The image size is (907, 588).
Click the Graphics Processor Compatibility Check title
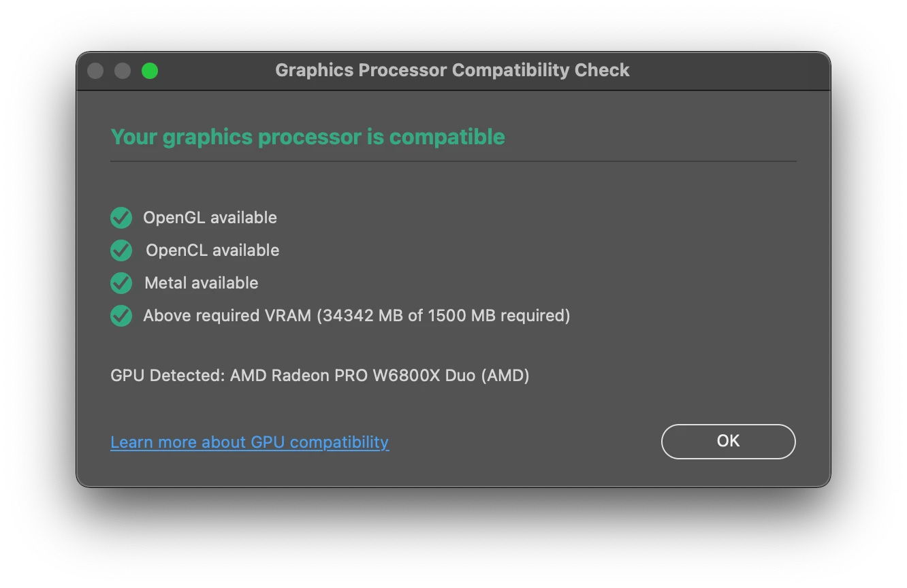pos(452,70)
